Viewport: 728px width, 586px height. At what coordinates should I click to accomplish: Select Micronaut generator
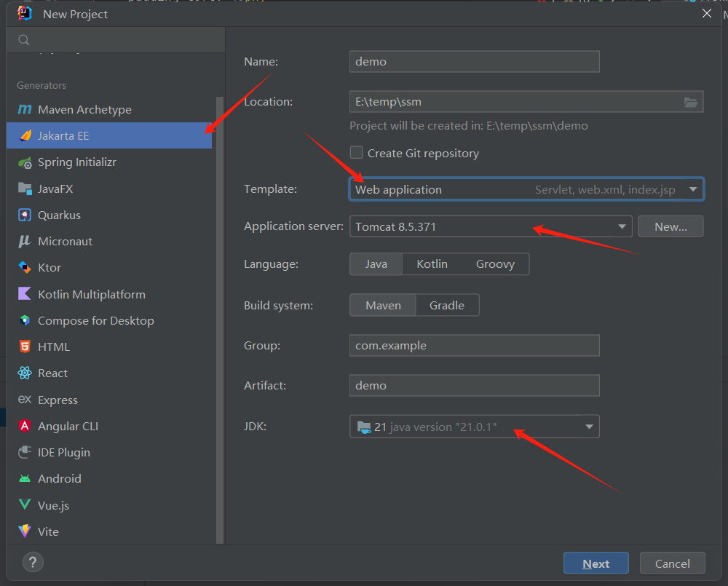point(109,242)
